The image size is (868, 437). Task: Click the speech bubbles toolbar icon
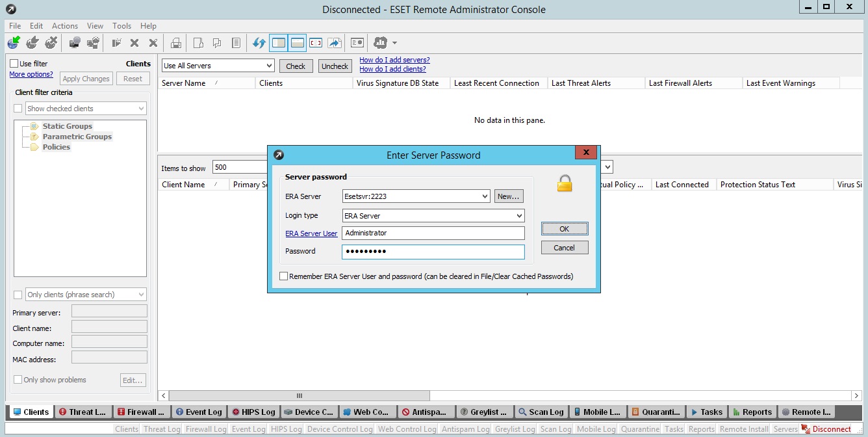(218, 43)
